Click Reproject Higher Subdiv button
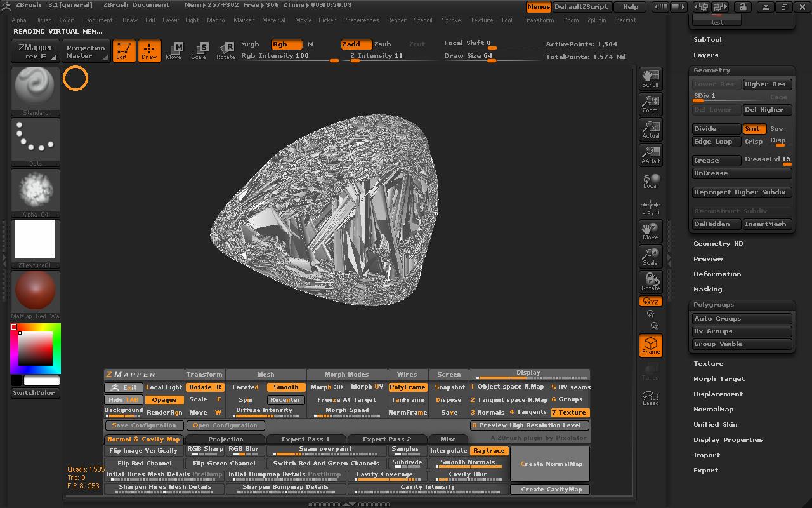The height and width of the screenshot is (508, 812). pyautogui.click(x=742, y=192)
